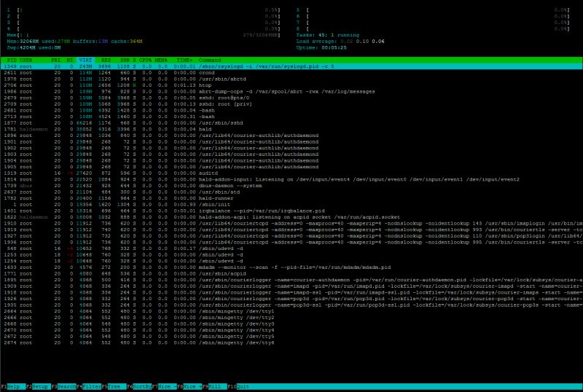Image resolution: width=583 pixels, height=392 pixels.
Task: Select the /usr/sbin/atd process row
Action: (x=291, y=192)
